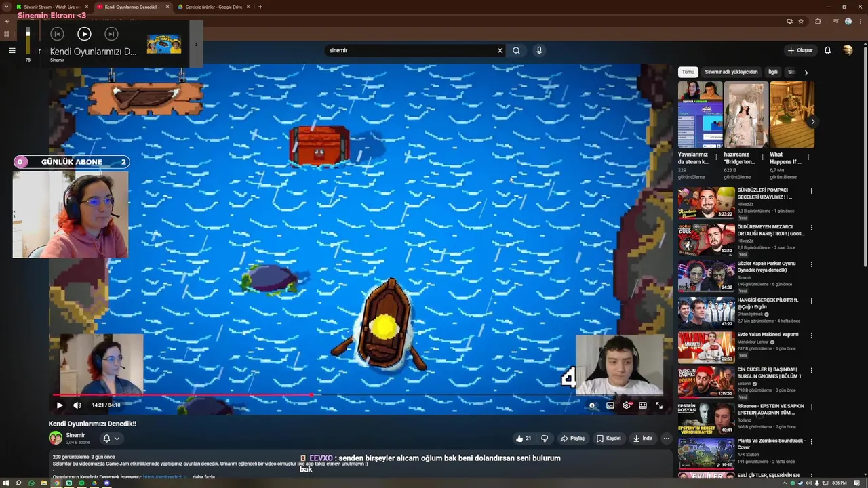Go back with the browser back arrow
868x488 pixels.
tap(7, 21)
